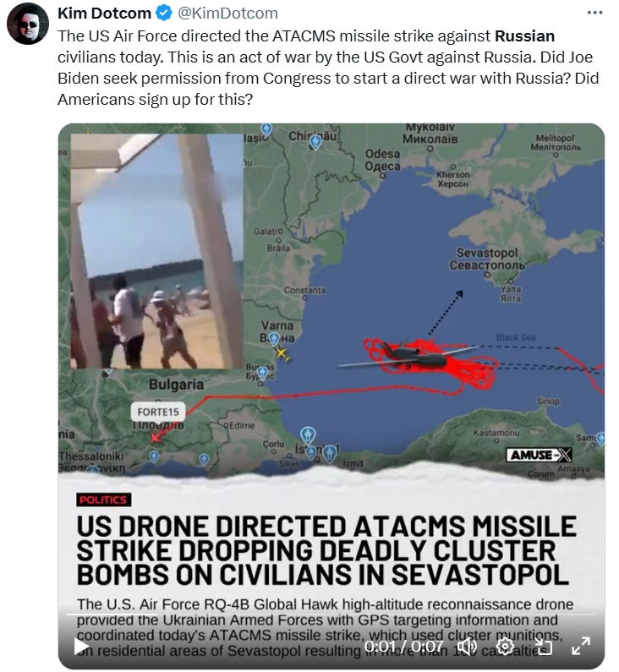Click the video progress bar
Image resolution: width=619 pixels, height=672 pixels.
pos(331,615)
